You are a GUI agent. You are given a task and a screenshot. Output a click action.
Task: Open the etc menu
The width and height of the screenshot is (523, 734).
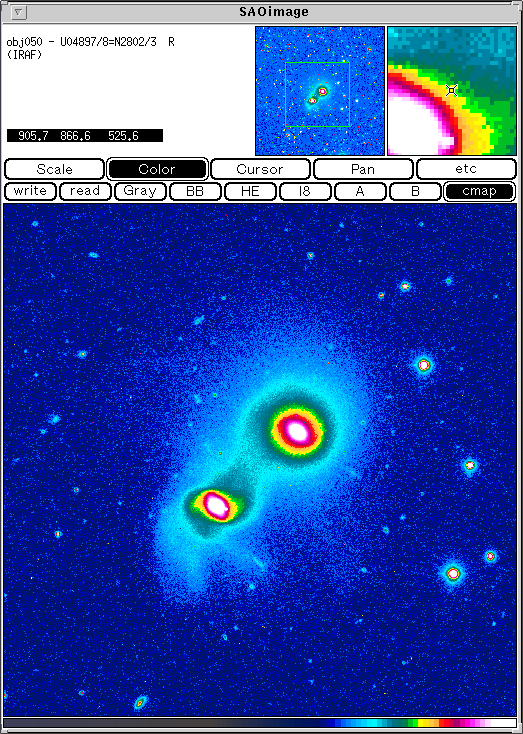click(466, 169)
